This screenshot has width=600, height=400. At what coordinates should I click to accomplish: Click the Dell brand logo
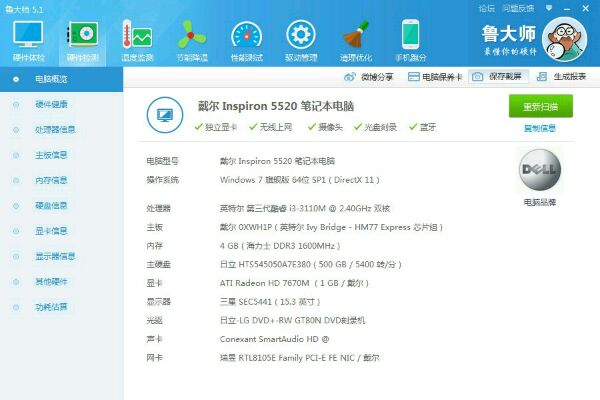point(540,170)
